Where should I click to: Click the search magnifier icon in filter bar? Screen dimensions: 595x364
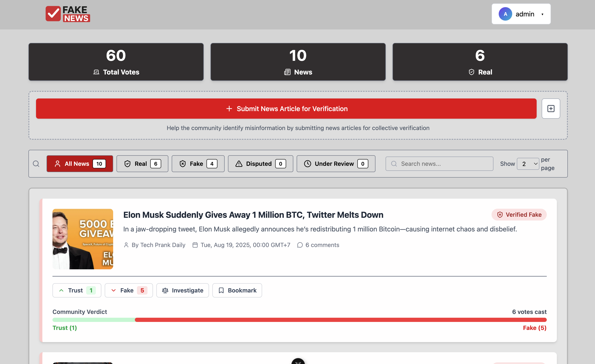tap(36, 163)
